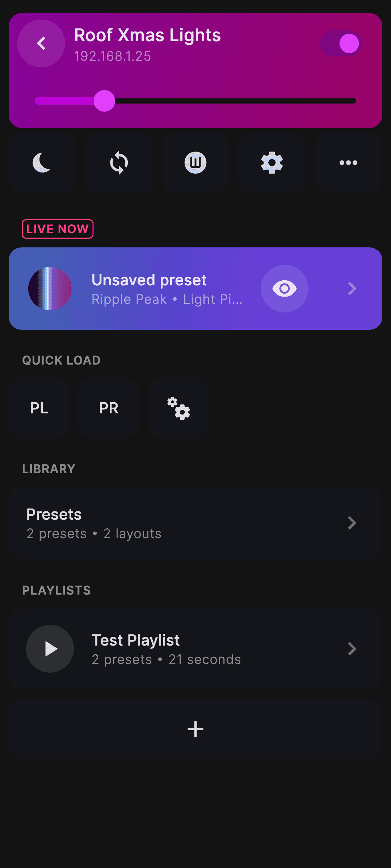
Task: Toggle live preview eye button
Action: click(285, 289)
